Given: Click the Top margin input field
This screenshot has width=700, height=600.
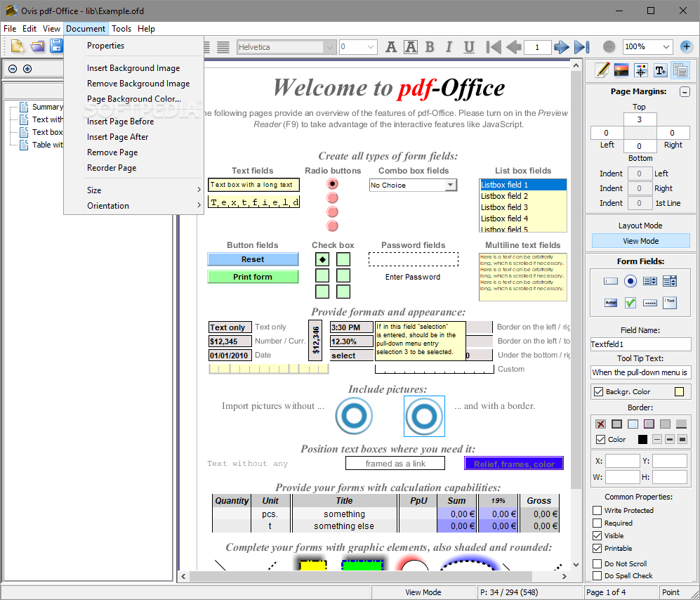Looking at the screenshot, I should pos(640,119).
